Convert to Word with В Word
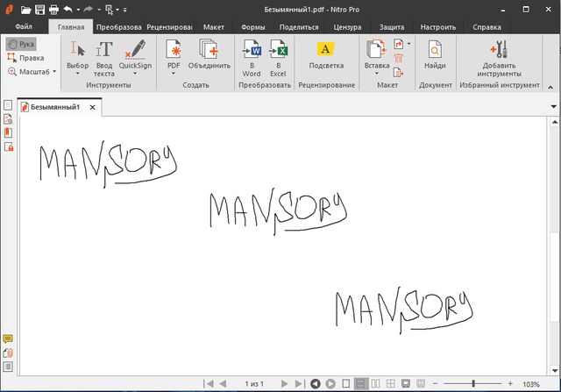Image resolution: width=561 pixels, height=392 pixels. [252, 50]
